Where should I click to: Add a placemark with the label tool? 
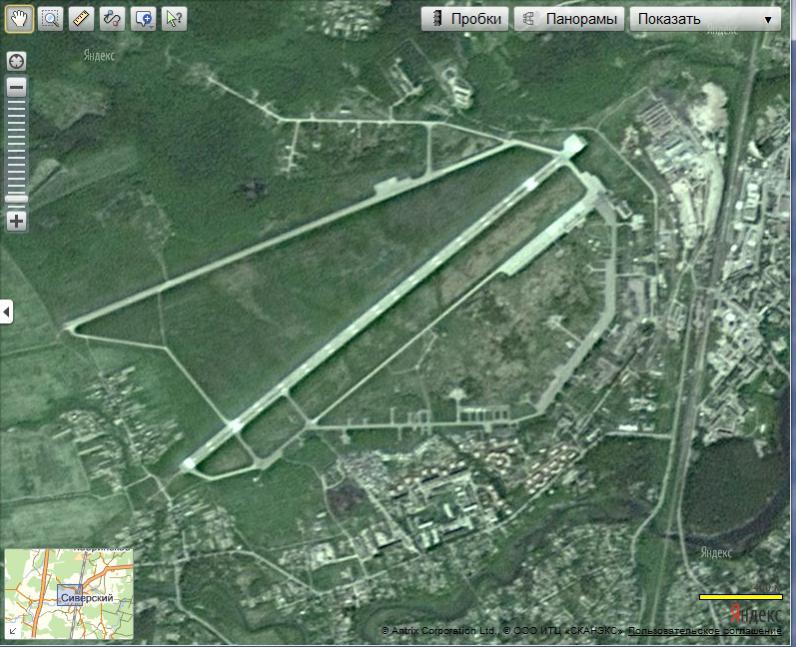pyautogui.click(x=143, y=19)
